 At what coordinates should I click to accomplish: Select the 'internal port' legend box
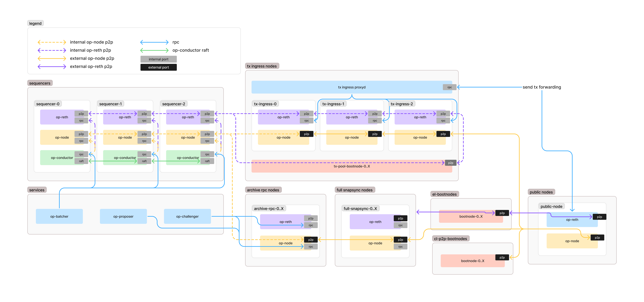click(159, 59)
